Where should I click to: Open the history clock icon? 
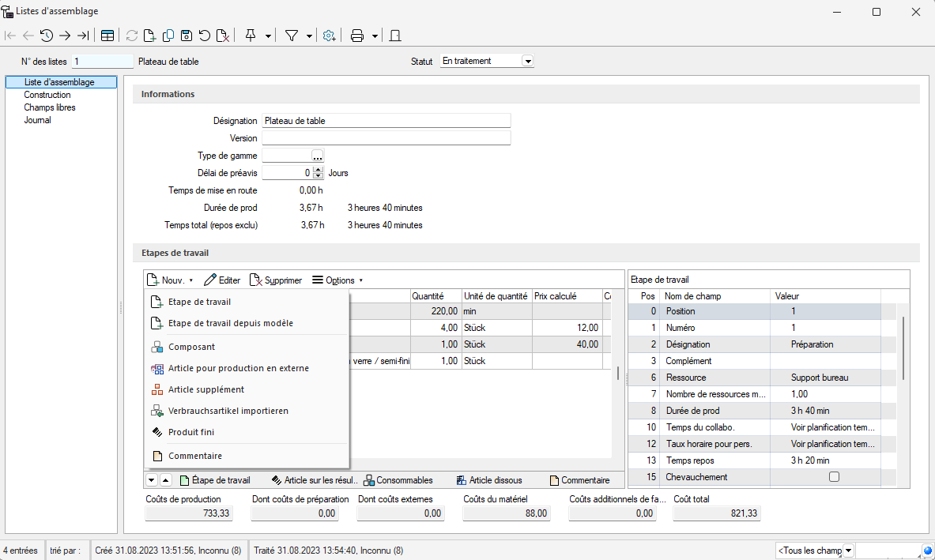click(47, 36)
